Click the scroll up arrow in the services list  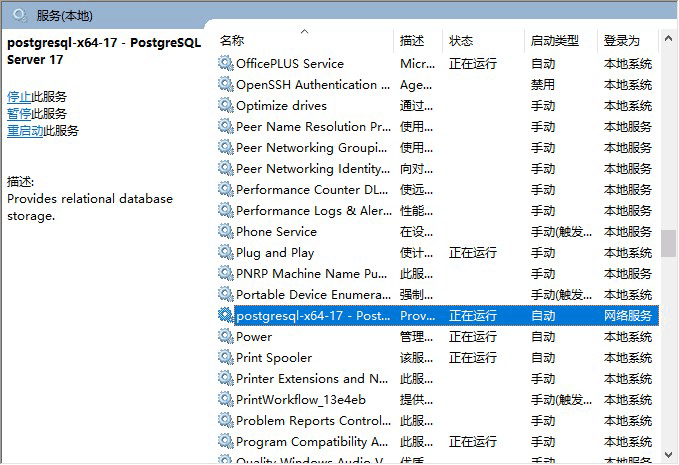668,39
